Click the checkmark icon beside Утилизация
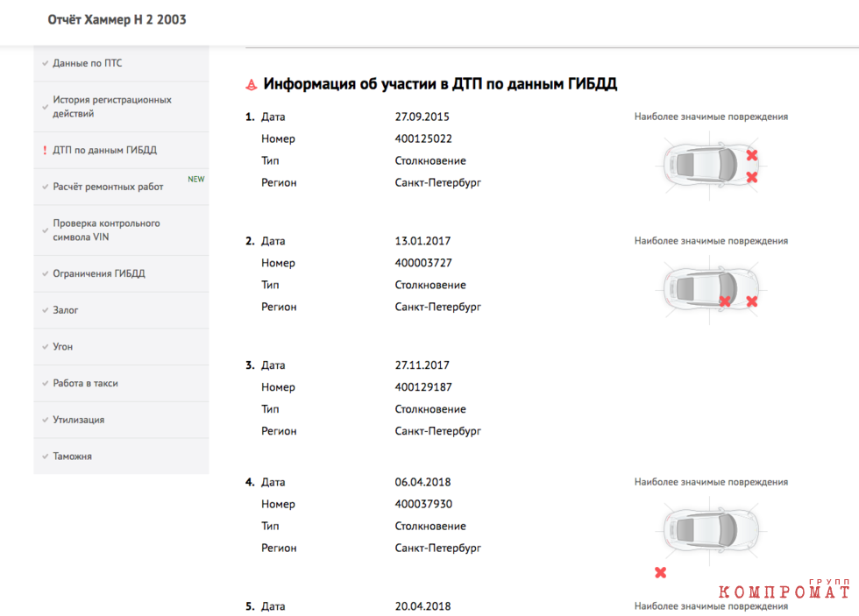This screenshot has height=616, width=859. (45, 420)
